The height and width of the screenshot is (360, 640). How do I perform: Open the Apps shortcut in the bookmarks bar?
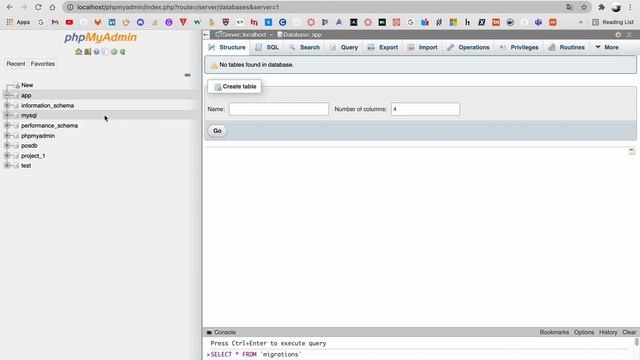tap(18, 22)
